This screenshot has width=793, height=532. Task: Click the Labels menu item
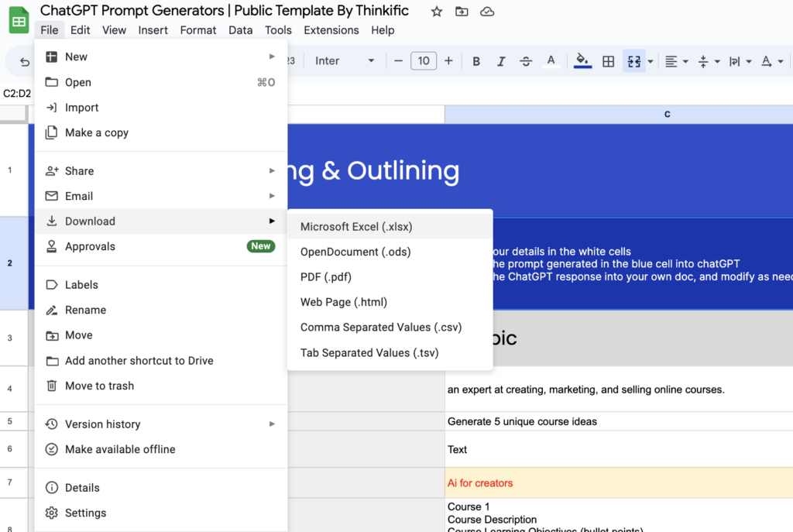tap(161, 285)
